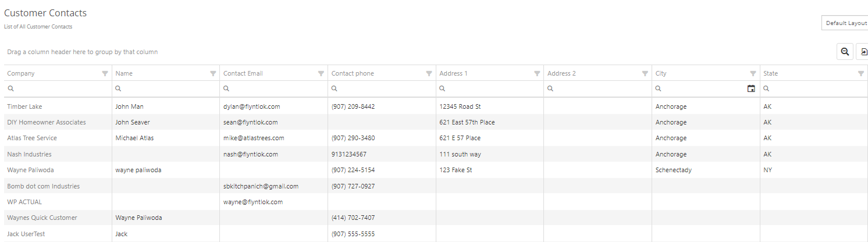Sort by the Company column header
This screenshot has height=242, width=868.
(x=21, y=73)
